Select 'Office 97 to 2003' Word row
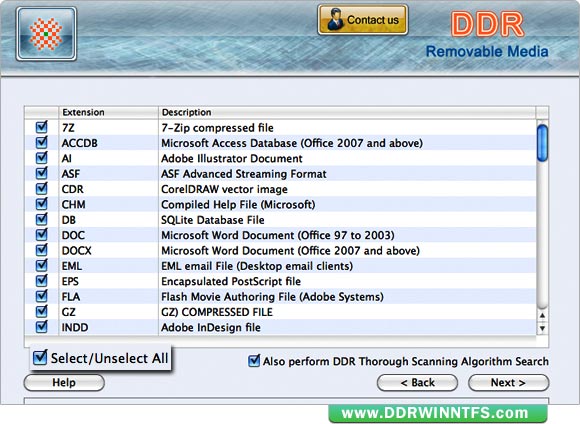This screenshot has height=424, width=580. pyautogui.click(x=278, y=235)
